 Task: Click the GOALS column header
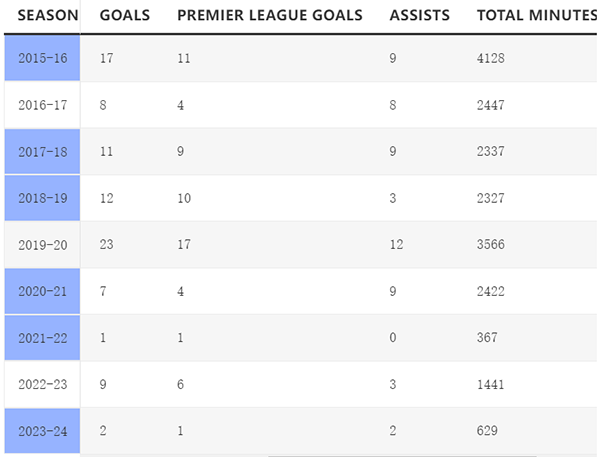[x=125, y=16]
